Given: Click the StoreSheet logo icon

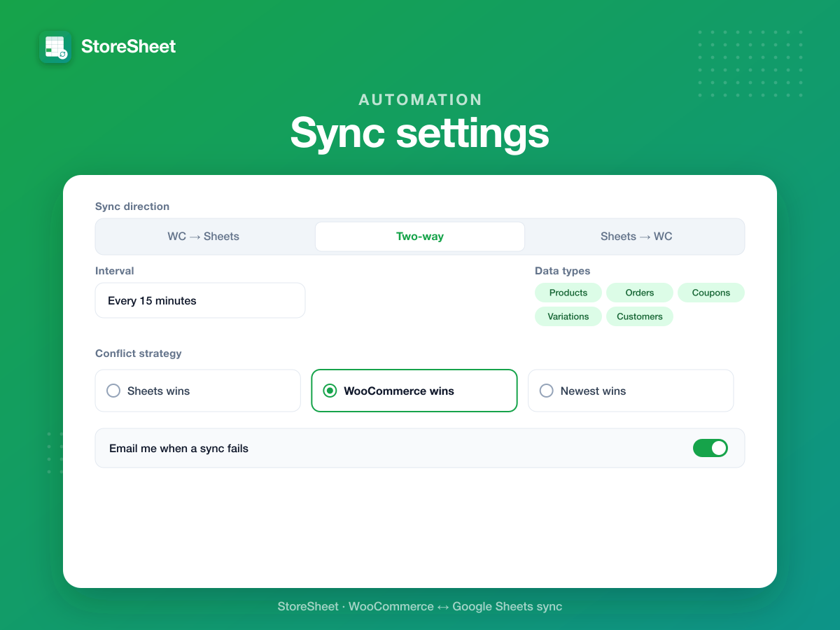Looking at the screenshot, I should tap(55, 47).
